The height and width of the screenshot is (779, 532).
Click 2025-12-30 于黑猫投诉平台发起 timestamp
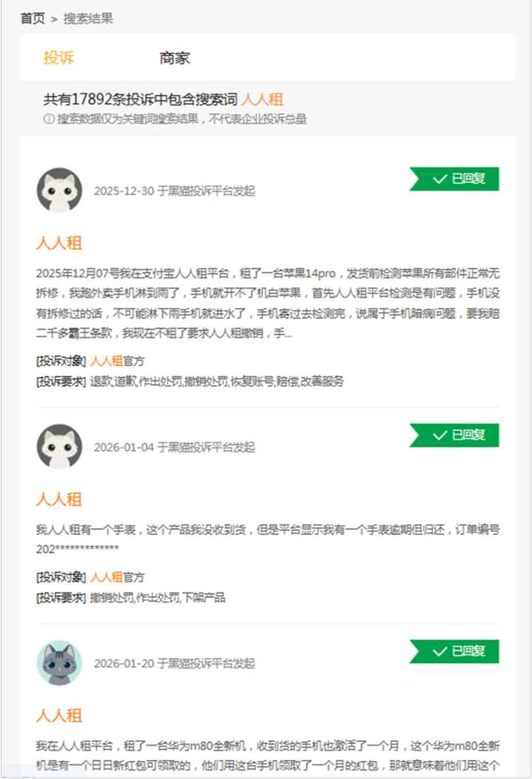(174, 191)
